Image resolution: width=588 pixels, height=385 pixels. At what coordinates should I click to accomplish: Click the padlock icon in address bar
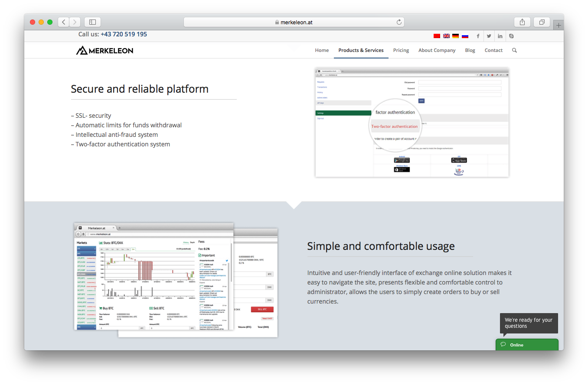[x=277, y=22]
